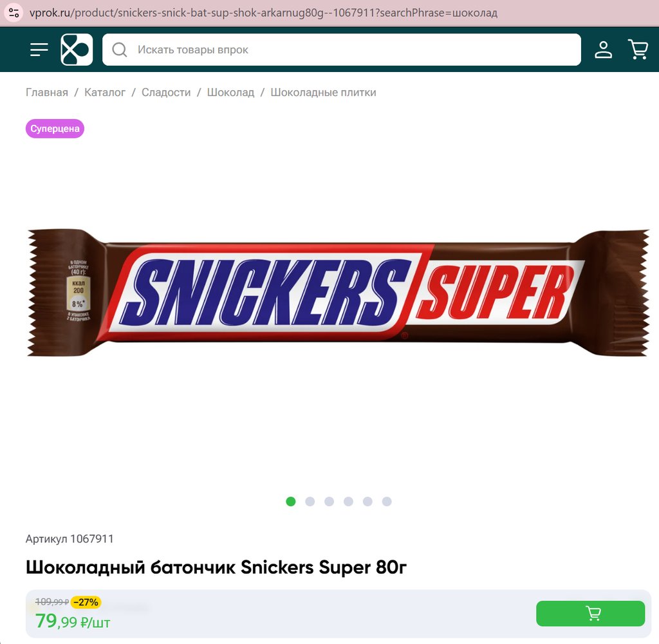Click the search magnifier icon
659x644 pixels.
(119, 50)
